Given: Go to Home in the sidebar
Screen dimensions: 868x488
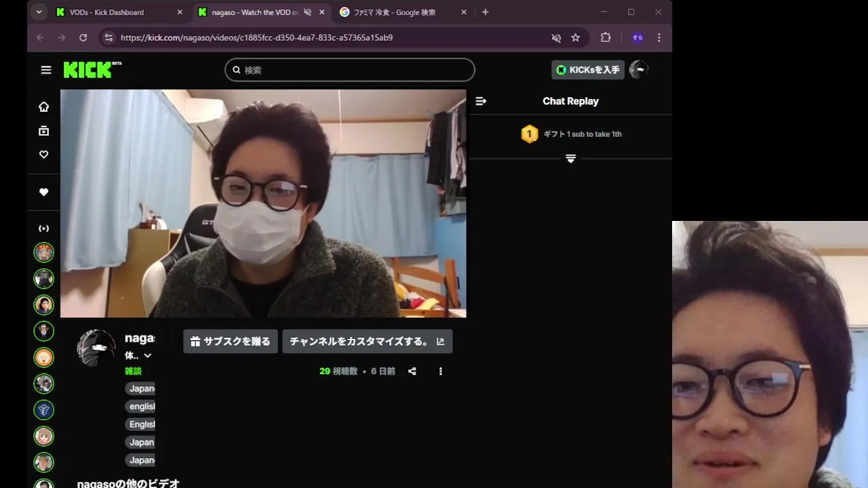Looking at the screenshot, I should click(43, 106).
